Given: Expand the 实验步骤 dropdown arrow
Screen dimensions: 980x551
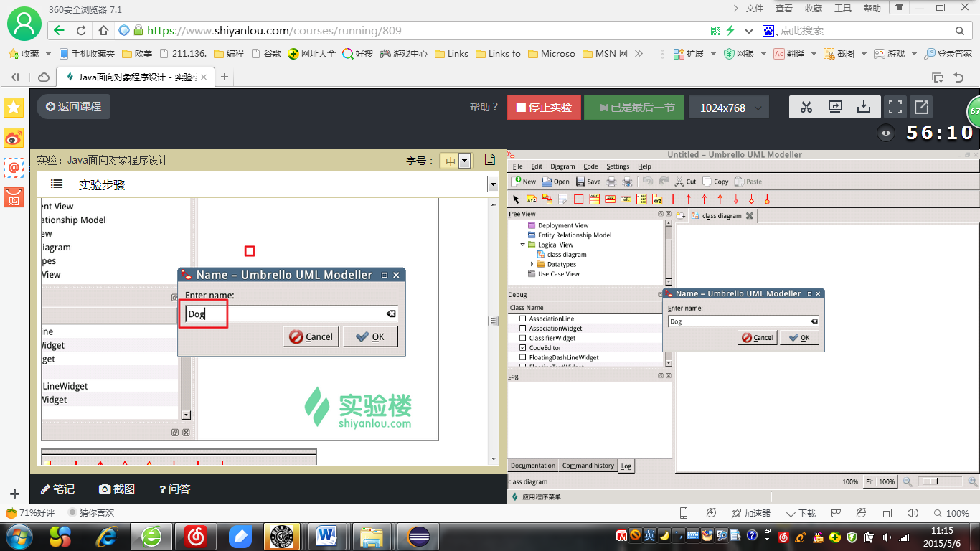Looking at the screenshot, I should 492,184.
